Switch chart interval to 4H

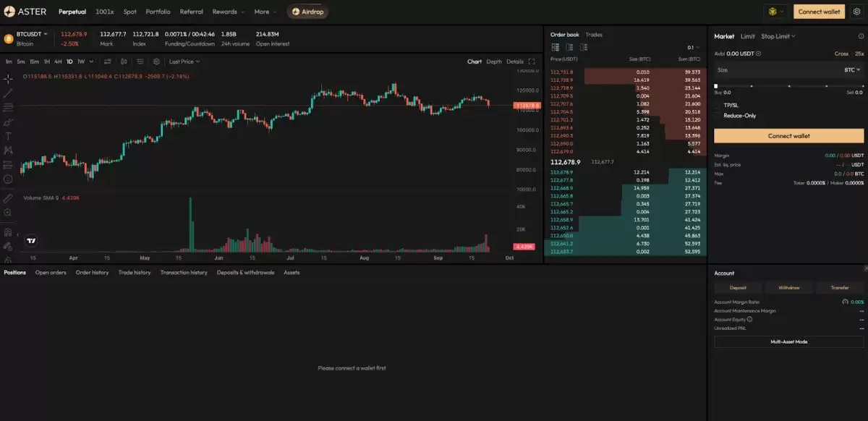click(58, 62)
